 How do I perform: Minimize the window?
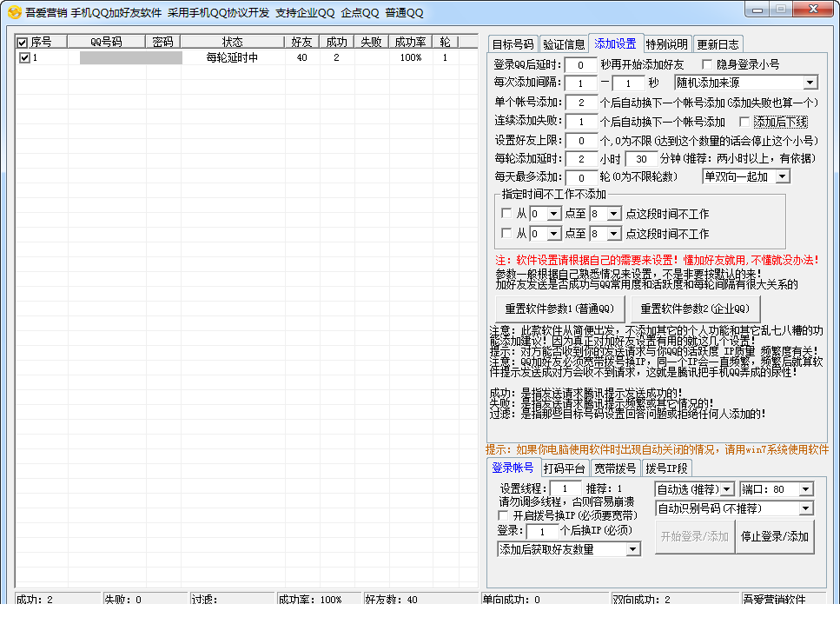(757, 9)
